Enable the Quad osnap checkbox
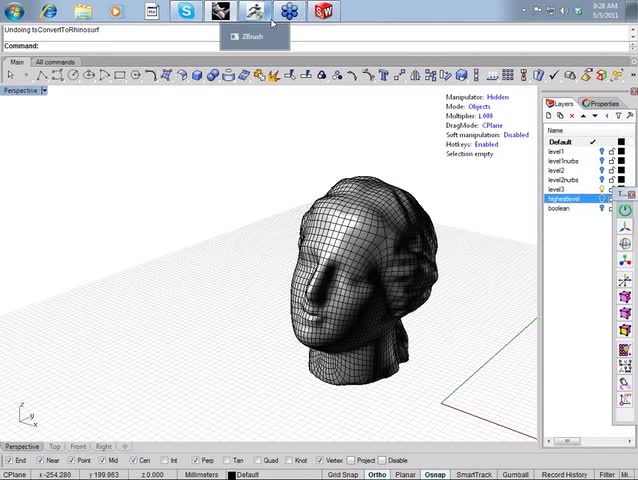Viewport: 638px width, 480px height. (257, 460)
